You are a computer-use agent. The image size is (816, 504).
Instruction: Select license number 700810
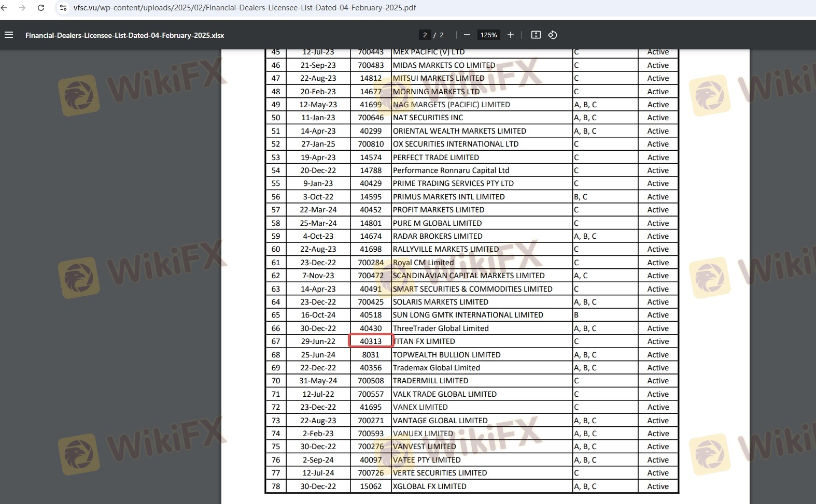[x=371, y=144]
